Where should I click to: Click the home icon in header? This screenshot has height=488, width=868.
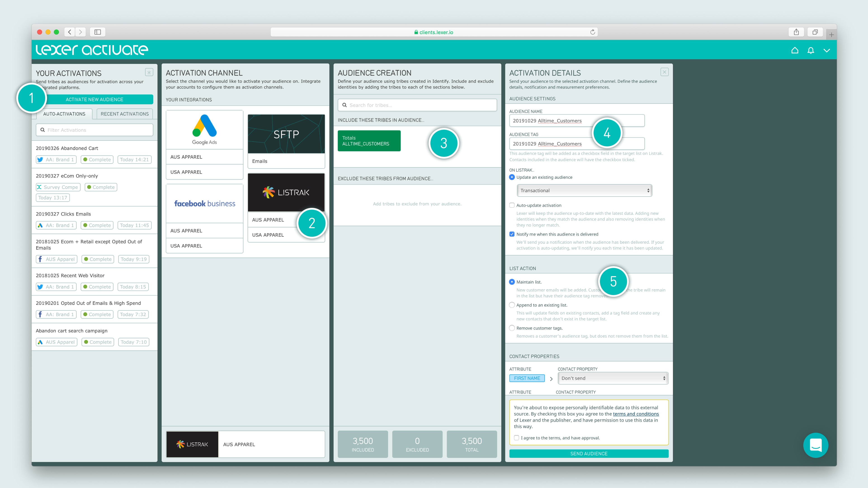point(795,51)
